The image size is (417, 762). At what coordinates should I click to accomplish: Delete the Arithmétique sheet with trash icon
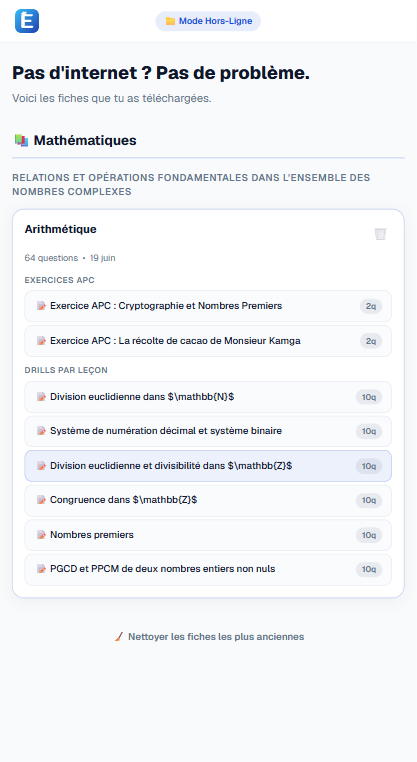[x=380, y=234]
